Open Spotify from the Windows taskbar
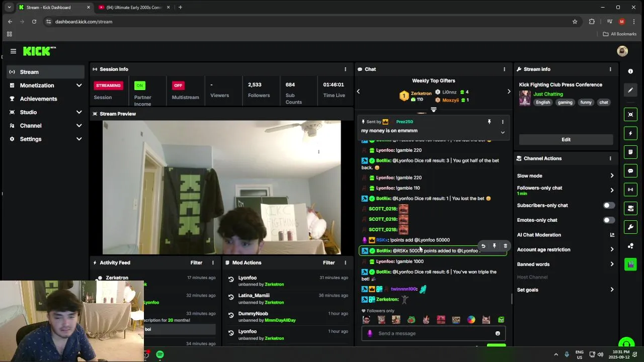This screenshot has width=644, height=362. (x=159, y=354)
